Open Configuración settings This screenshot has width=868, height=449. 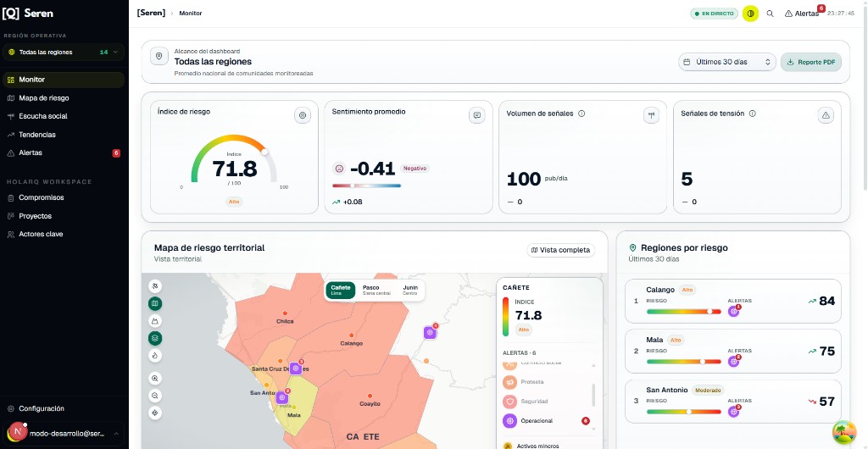63,408
